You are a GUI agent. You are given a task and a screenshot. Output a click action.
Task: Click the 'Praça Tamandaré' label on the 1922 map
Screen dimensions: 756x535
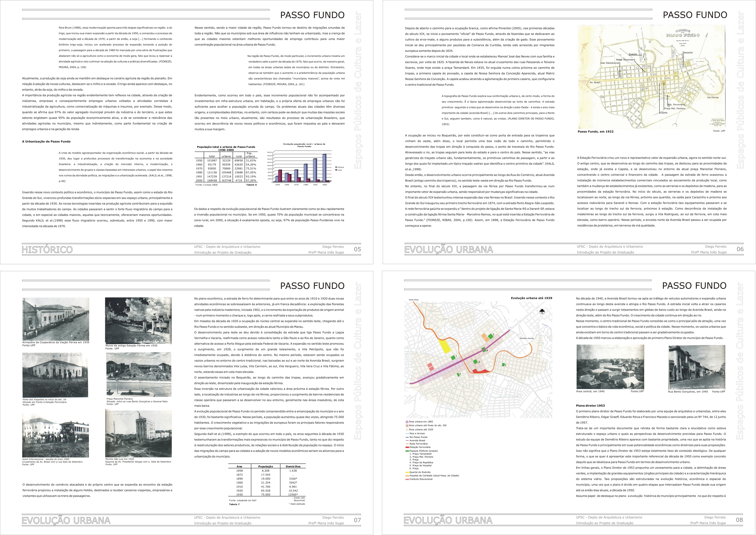(625, 60)
